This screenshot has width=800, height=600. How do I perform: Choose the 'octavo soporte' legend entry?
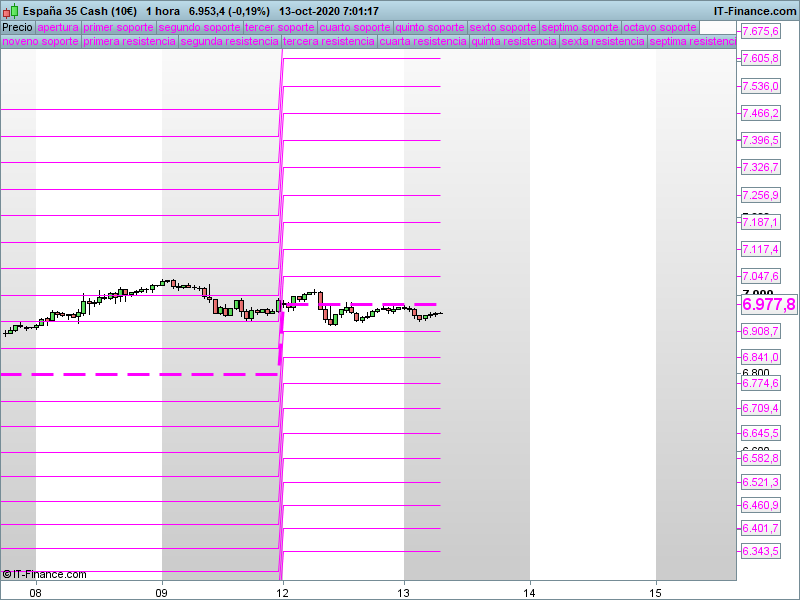660,27
